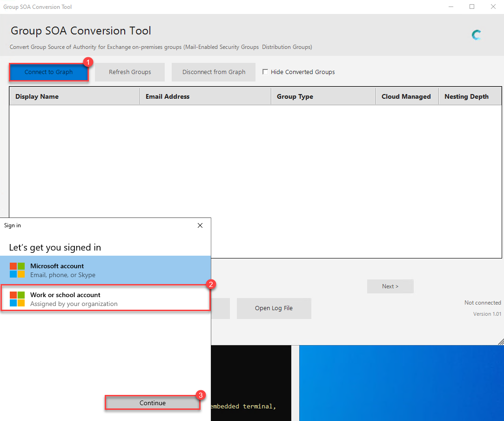Select the Group Type column header

tap(295, 97)
